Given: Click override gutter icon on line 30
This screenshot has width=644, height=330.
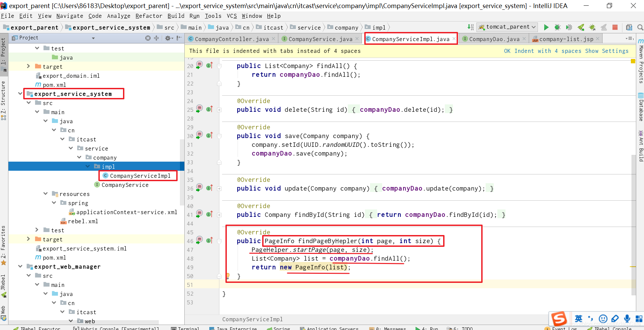Looking at the screenshot, I should click(210, 135).
